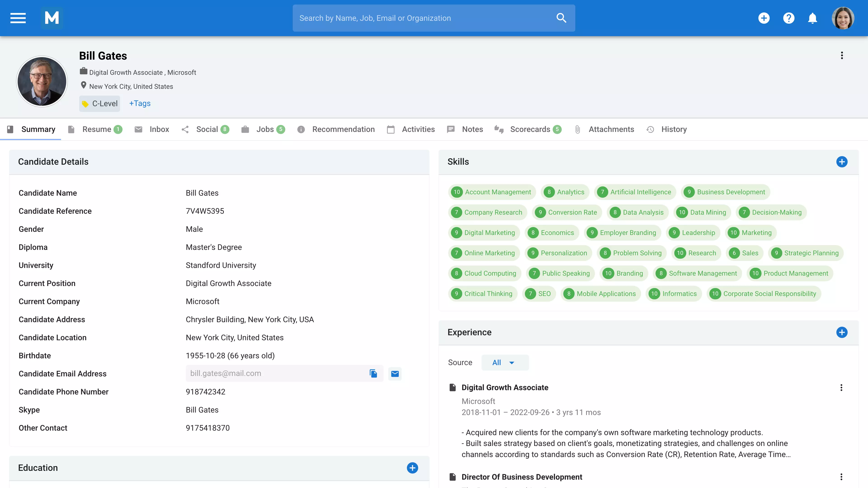868x488 pixels.
Task: Open the quick add plus icon in header
Action: coord(764,18)
